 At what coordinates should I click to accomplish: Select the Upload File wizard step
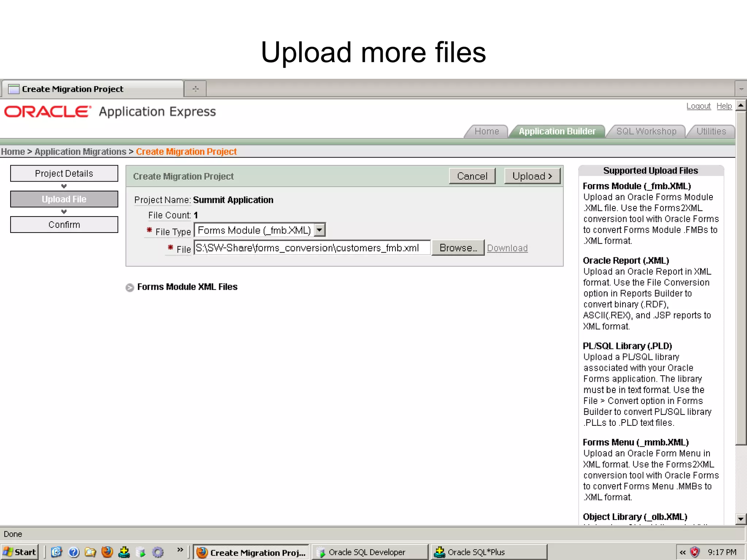click(x=64, y=199)
